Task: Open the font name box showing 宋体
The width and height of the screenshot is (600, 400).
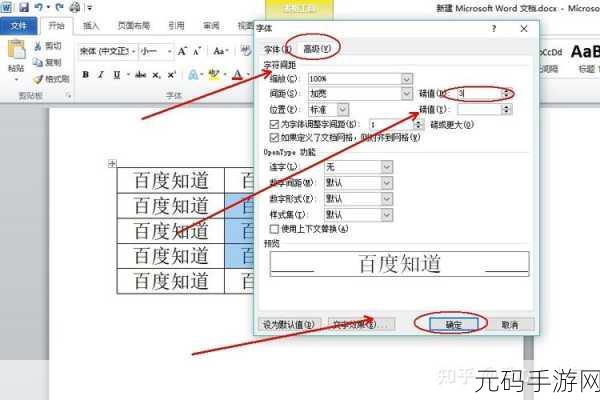Action: point(108,51)
